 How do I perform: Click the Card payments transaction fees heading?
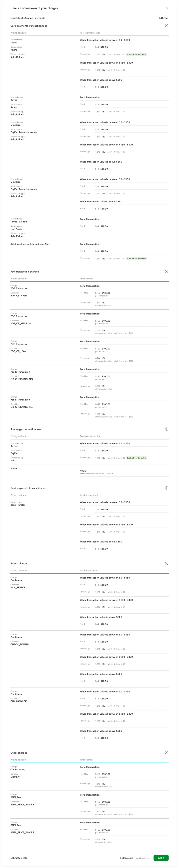click(x=29, y=26)
